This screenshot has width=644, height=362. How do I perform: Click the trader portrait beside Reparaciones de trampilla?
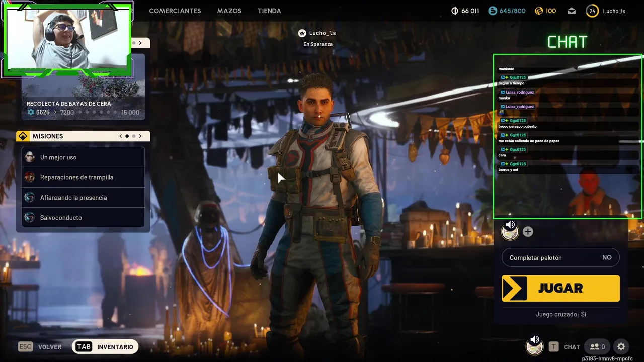tap(30, 177)
